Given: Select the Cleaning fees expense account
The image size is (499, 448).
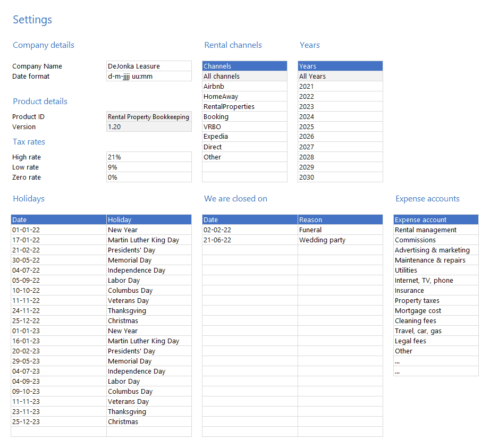Looking at the screenshot, I should (436, 321).
